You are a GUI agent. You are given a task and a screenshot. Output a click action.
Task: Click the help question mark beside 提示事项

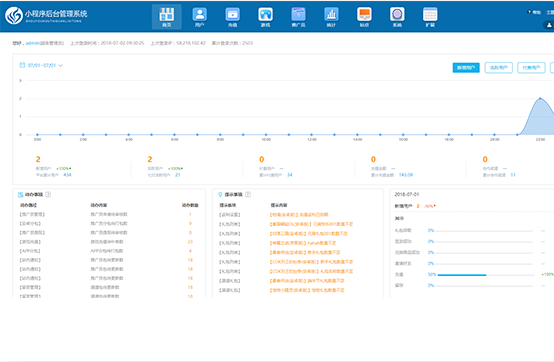(x=248, y=195)
